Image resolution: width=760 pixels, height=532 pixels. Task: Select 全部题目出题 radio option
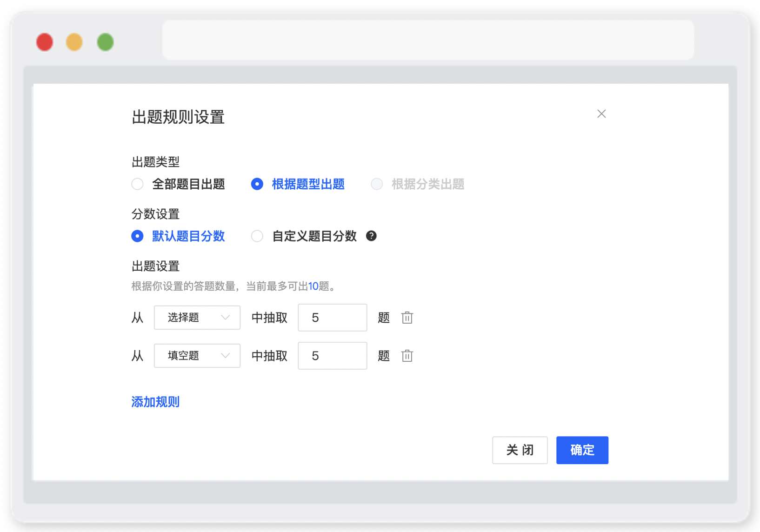click(137, 184)
